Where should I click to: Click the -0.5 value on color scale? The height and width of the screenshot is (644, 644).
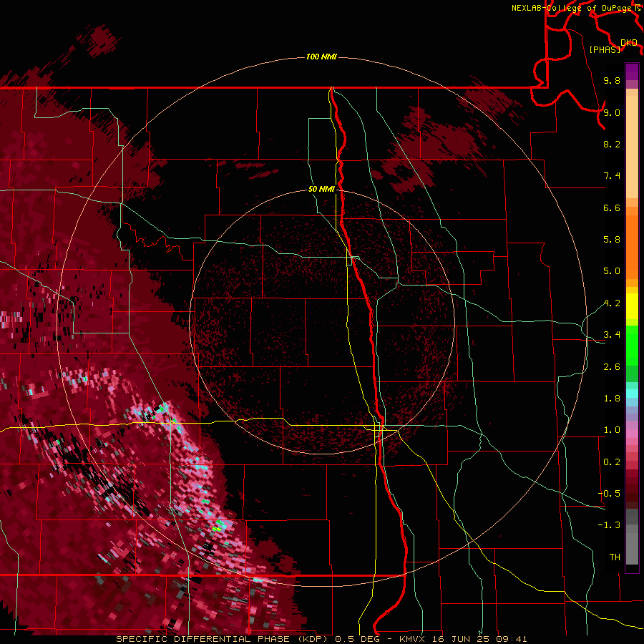[609, 494]
